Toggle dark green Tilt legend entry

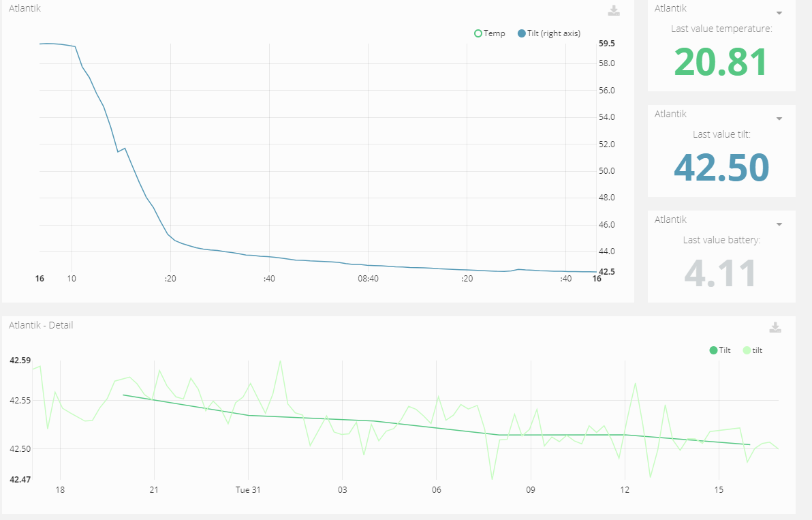pyautogui.click(x=720, y=350)
